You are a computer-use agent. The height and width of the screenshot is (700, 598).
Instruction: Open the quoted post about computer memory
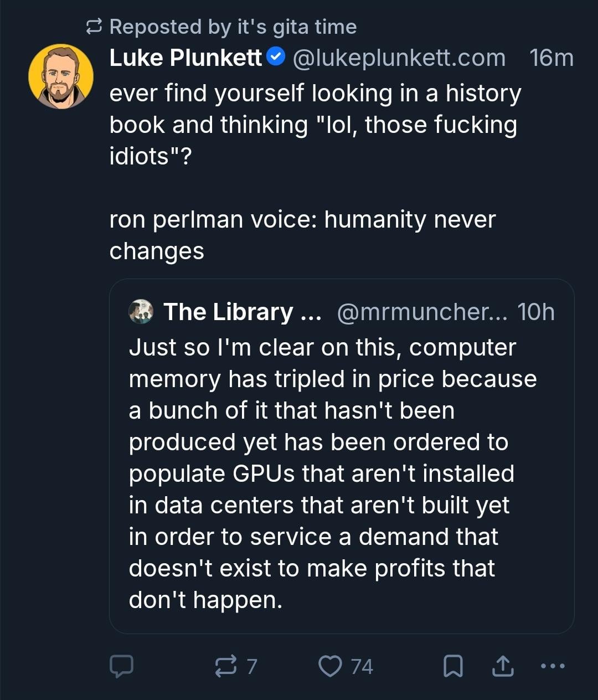pyautogui.click(x=332, y=473)
